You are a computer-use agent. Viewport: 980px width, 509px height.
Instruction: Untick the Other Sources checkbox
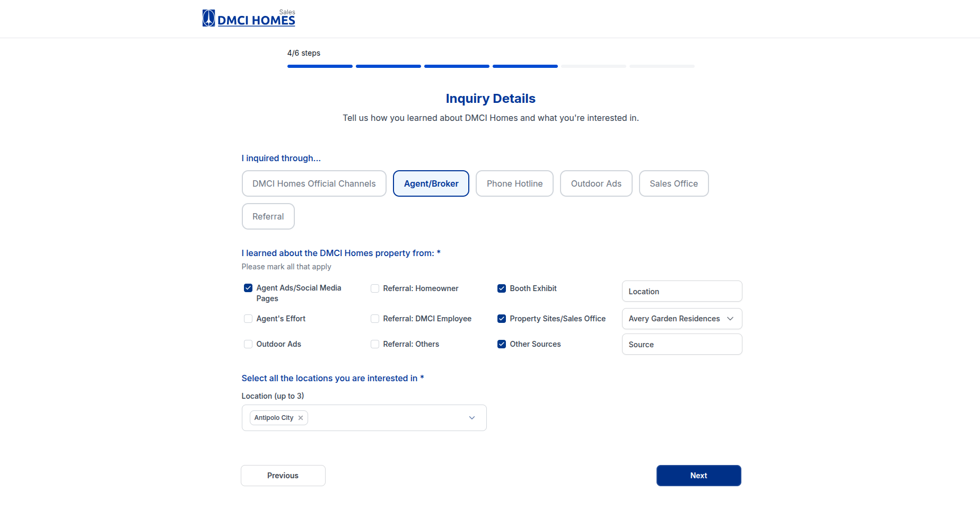(x=502, y=344)
